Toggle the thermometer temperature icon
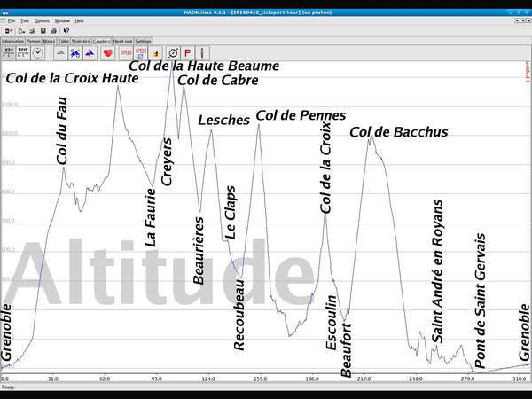Screen dimensions: 532x399 202,53
